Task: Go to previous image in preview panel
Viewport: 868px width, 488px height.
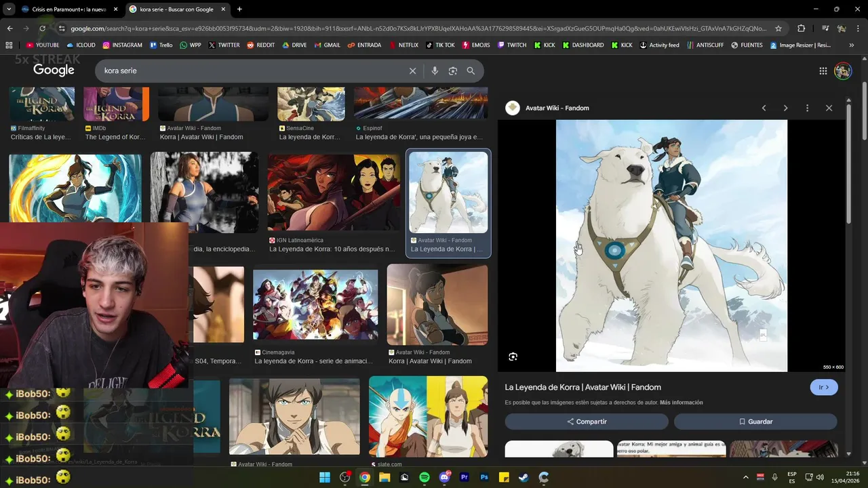Action: (x=764, y=108)
